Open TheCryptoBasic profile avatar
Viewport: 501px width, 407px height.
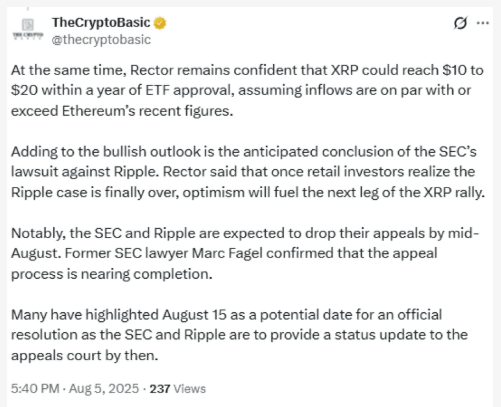[x=28, y=30]
